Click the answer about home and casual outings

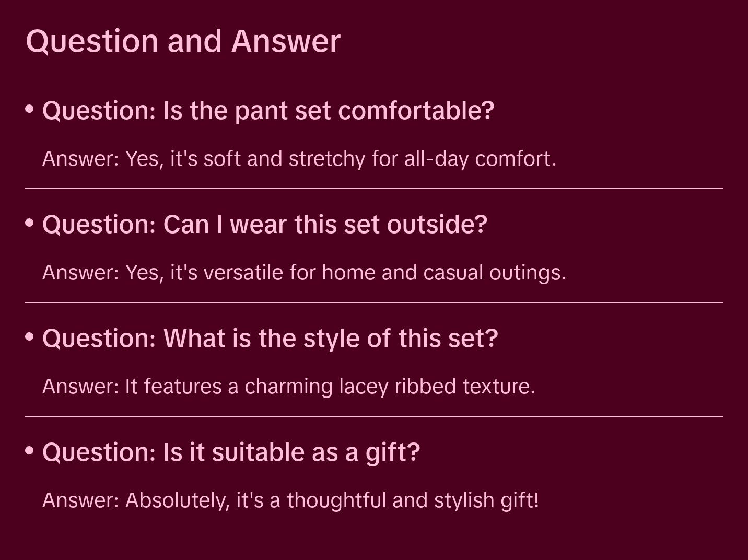coord(304,273)
